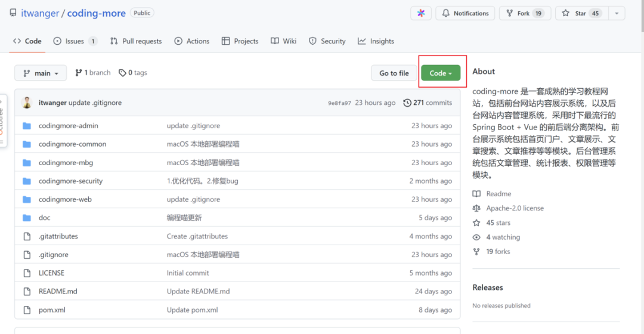View the 45 stars link

click(491, 222)
